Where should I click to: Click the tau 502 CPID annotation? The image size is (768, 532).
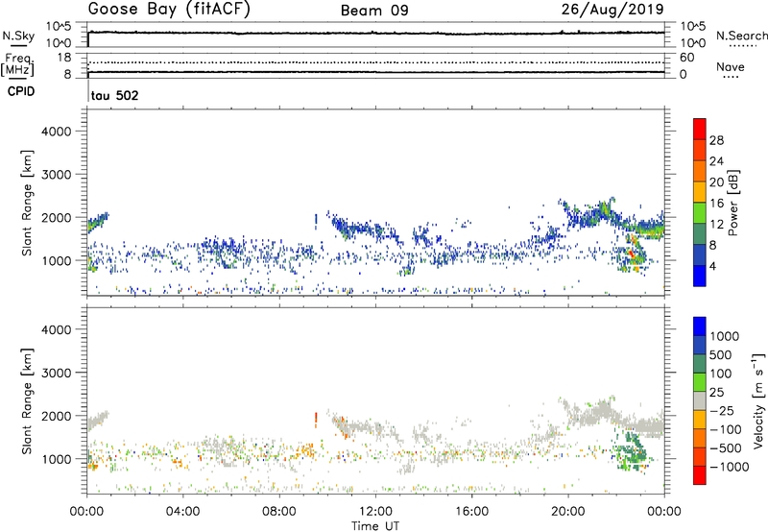(114, 95)
